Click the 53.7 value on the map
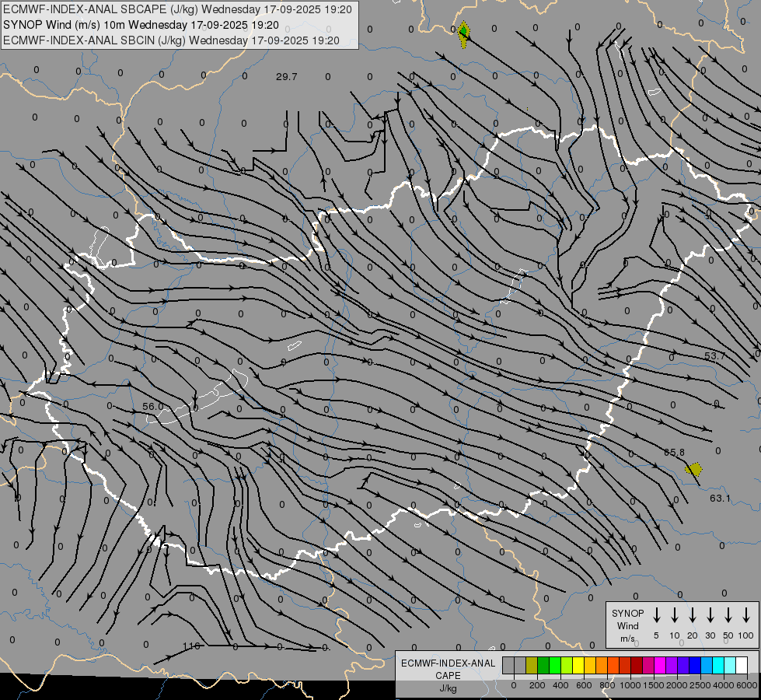 tap(714, 356)
